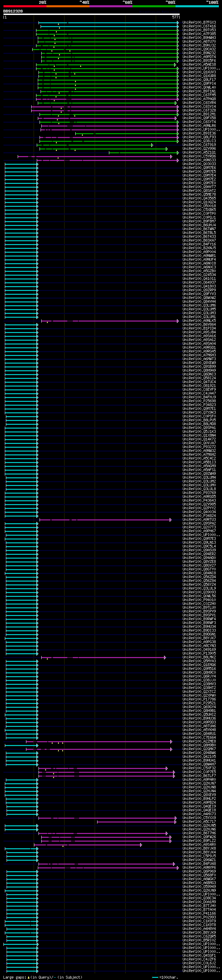This screenshot has height=980, width=222.
Task: Click the UniRef100_Q9LF17 label
Action: pos(199,80)
